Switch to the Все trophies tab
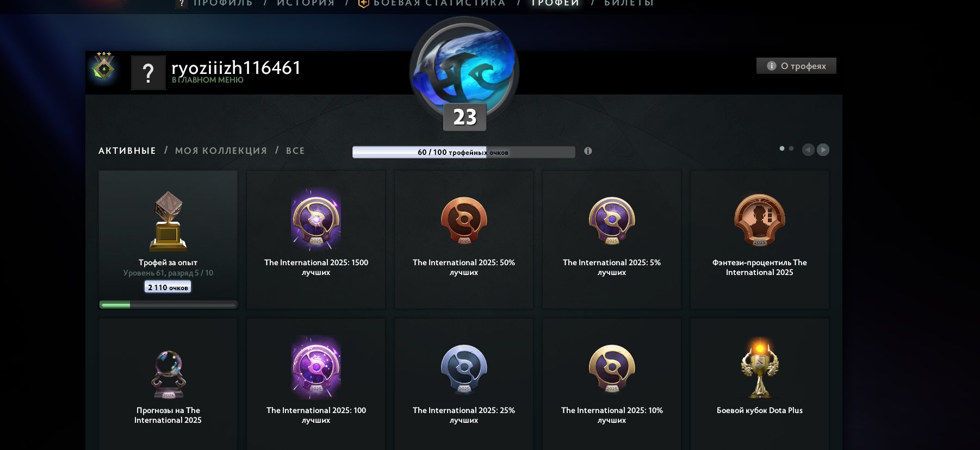Screen dimensions: 980x450 295,151
